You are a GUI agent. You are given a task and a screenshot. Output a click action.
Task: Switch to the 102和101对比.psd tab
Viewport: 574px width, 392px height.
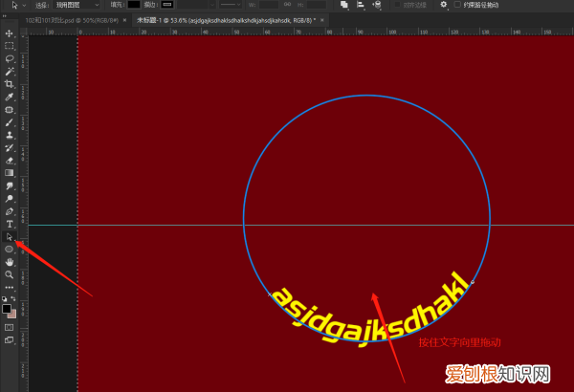coord(72,20)
